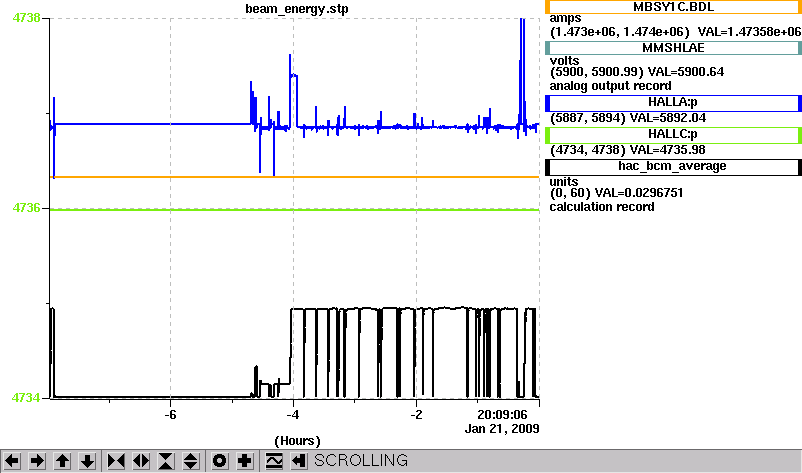Select the HALLC:p curve legend entry
The width and height of the screenshot is (802, 473).
click(673, 134)
